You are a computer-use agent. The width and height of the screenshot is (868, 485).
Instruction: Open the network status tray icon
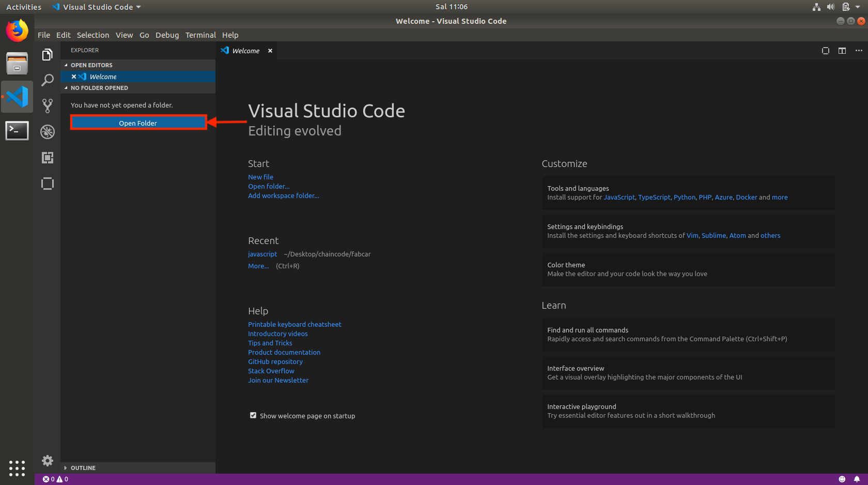pos(816,7)
